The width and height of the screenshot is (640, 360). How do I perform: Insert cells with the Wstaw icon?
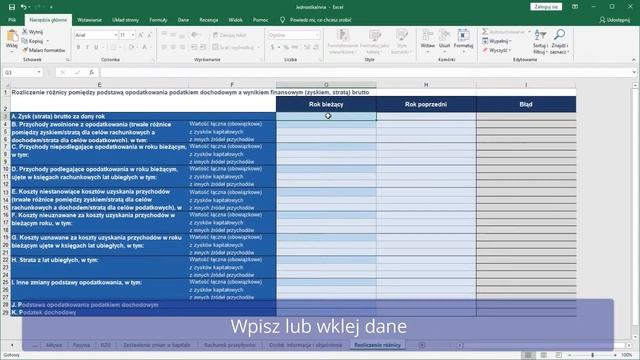[x=427, y=36]
